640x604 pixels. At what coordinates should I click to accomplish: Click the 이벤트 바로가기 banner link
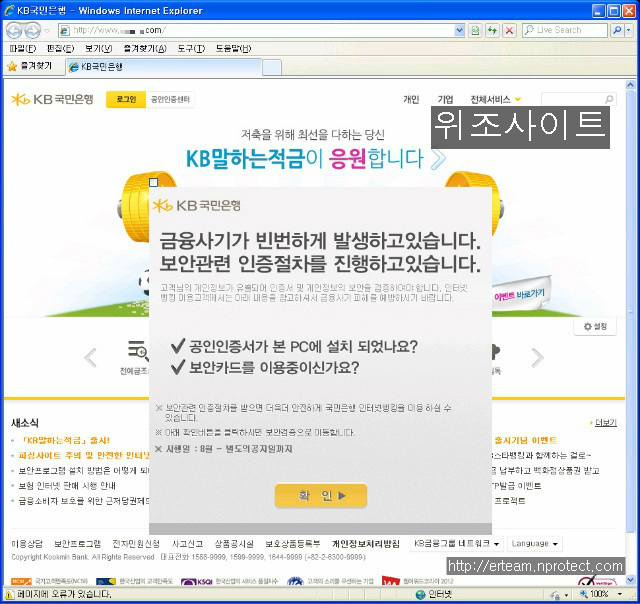[519, 294]
